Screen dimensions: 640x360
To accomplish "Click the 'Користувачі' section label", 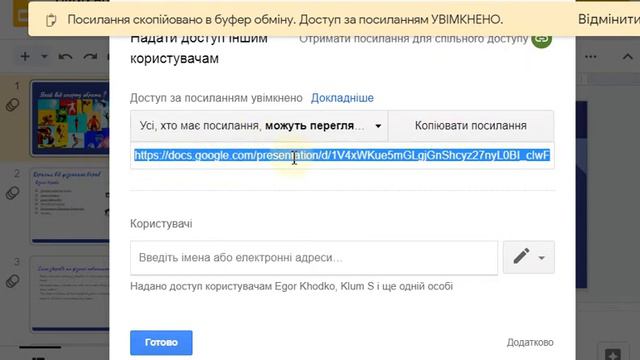I will coord(161,224).
